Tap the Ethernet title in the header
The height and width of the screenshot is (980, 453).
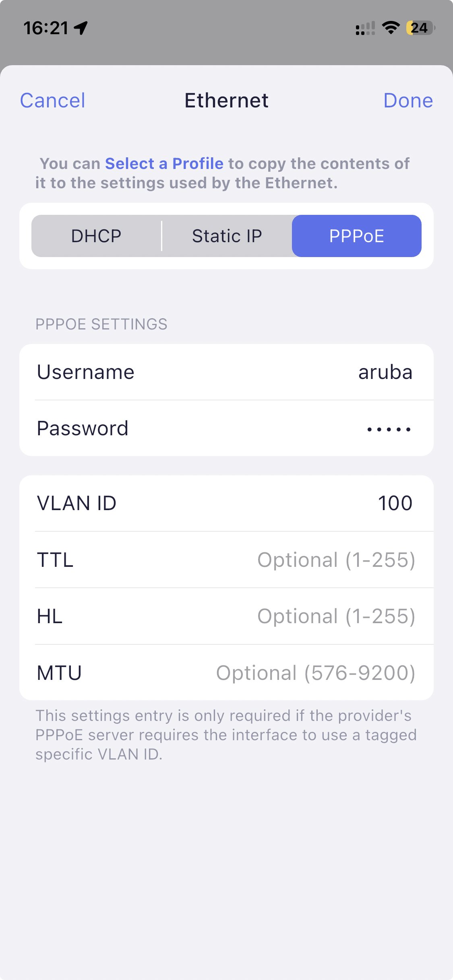coord(226,101)
